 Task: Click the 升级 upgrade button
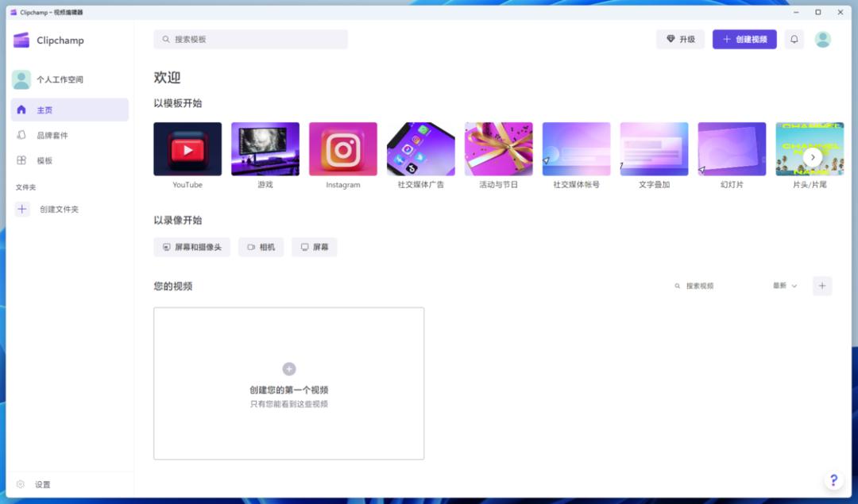point(680,39)
